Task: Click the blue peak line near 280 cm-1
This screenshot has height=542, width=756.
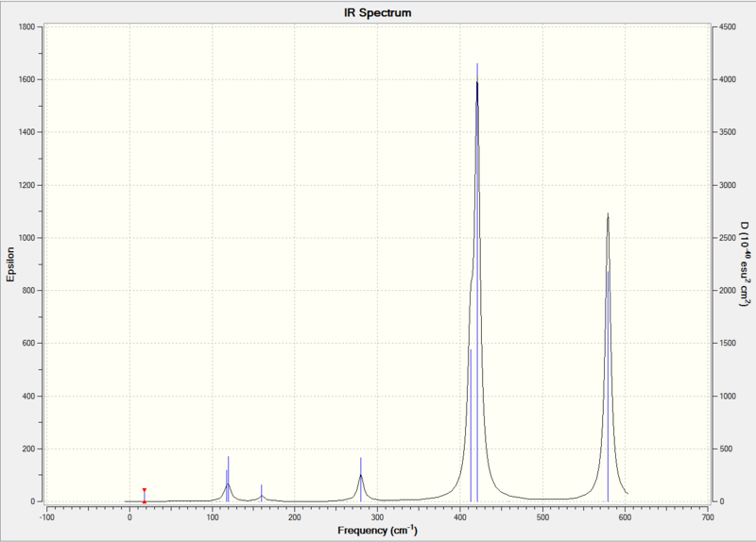Action: point(361,480)
